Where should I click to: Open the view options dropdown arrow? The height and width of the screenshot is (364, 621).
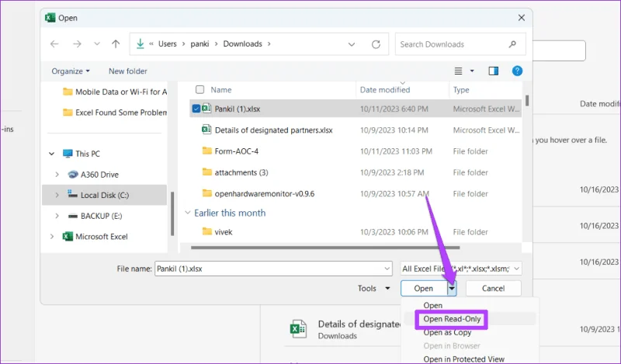[472, 71]
